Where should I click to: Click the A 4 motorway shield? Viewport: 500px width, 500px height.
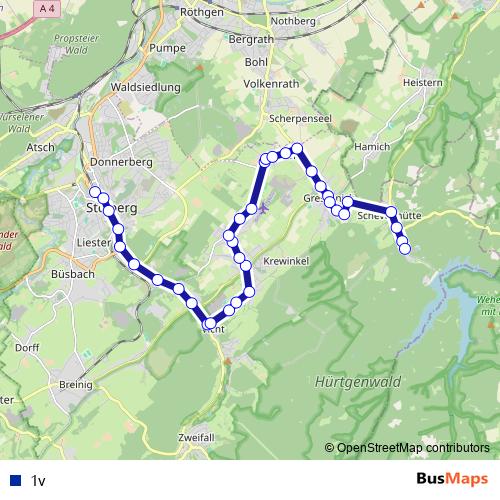[47, 8]
